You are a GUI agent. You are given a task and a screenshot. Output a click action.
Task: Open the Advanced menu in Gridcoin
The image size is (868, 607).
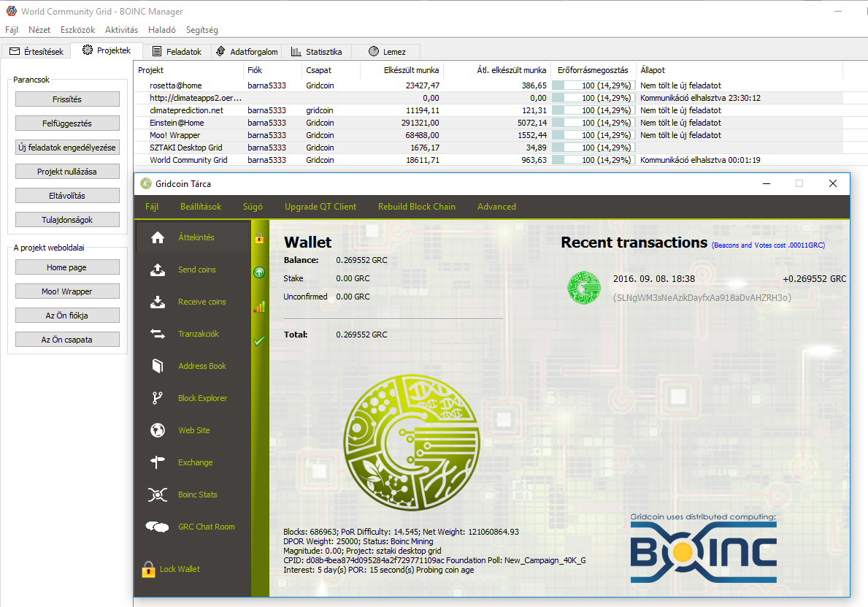[x=496, y=207]
